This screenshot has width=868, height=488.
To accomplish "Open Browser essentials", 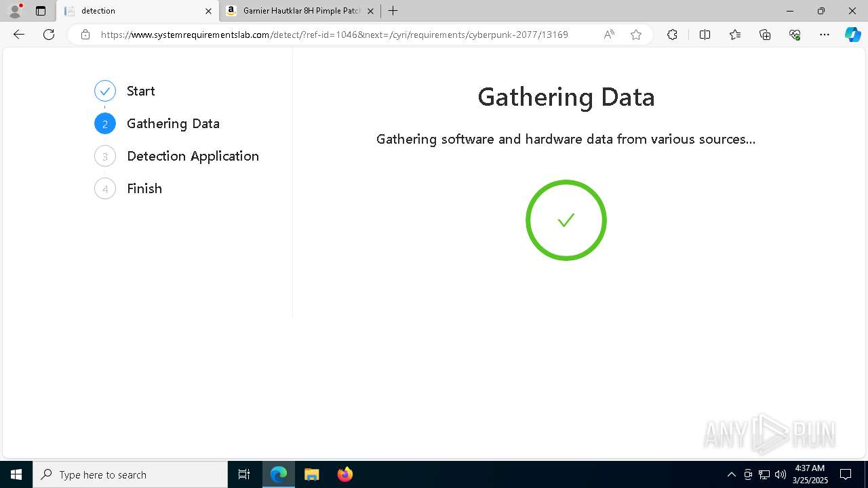I will [x=795, y=35].
